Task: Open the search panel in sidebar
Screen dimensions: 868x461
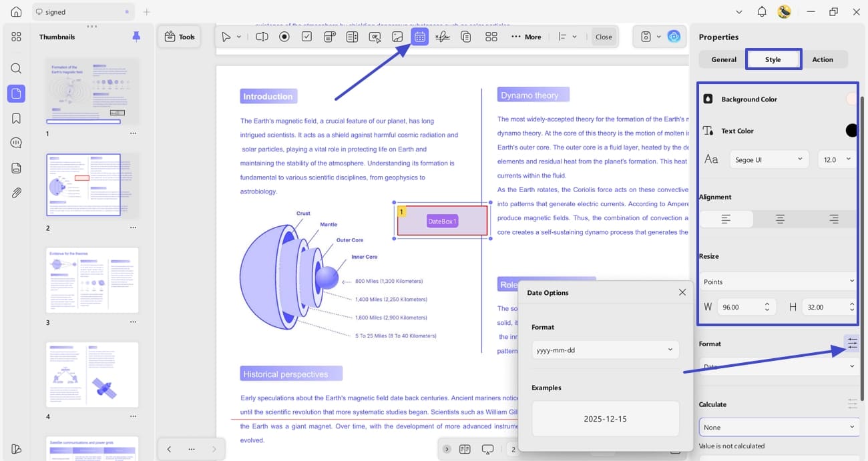Action: pyautogui.click(x=16, y=69)
